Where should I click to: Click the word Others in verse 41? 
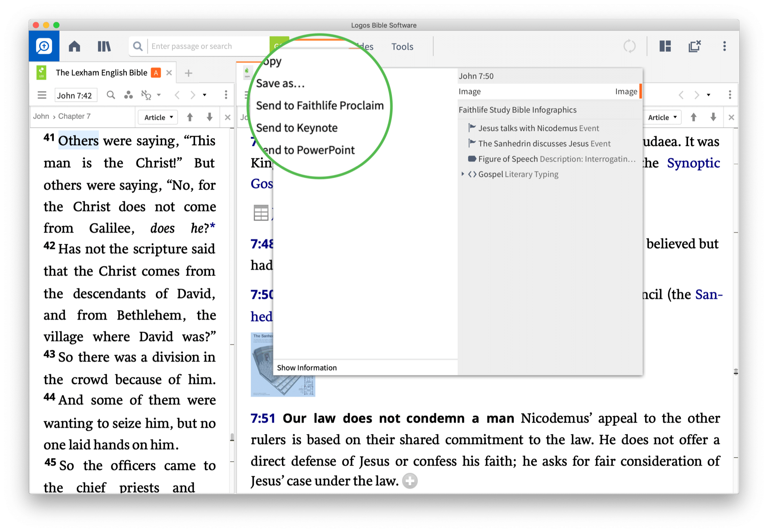point(78,140)
